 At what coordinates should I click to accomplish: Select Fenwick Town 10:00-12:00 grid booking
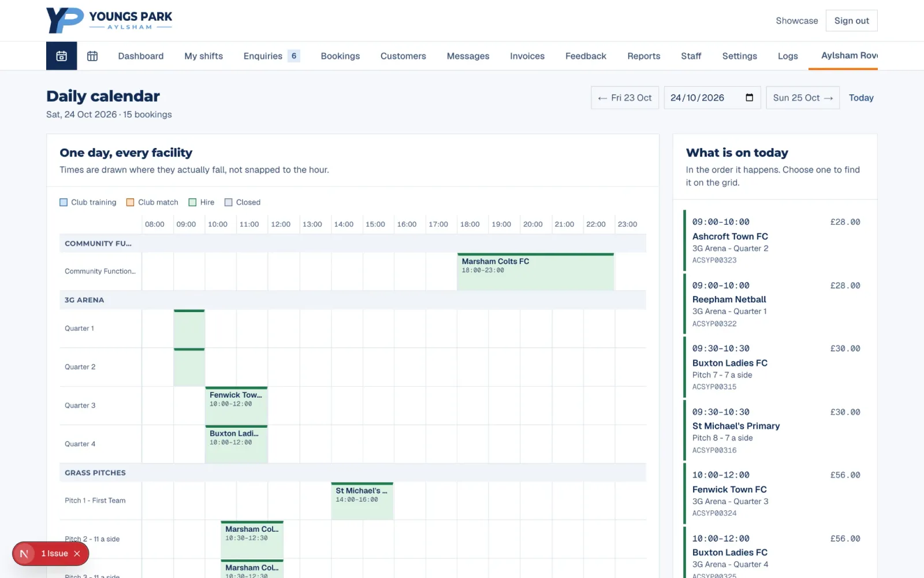click(x=236, y=405)
